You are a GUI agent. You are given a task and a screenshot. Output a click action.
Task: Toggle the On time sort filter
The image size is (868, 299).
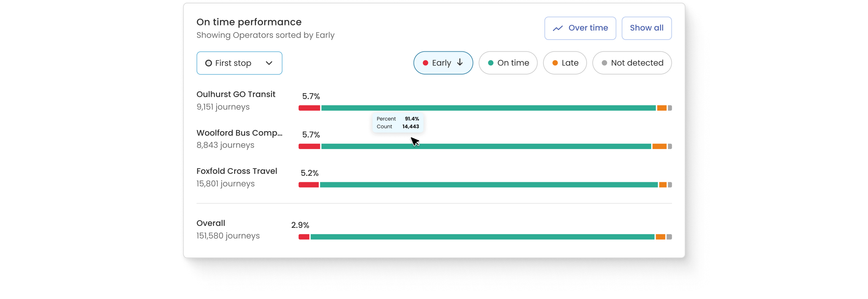(508, 63)
